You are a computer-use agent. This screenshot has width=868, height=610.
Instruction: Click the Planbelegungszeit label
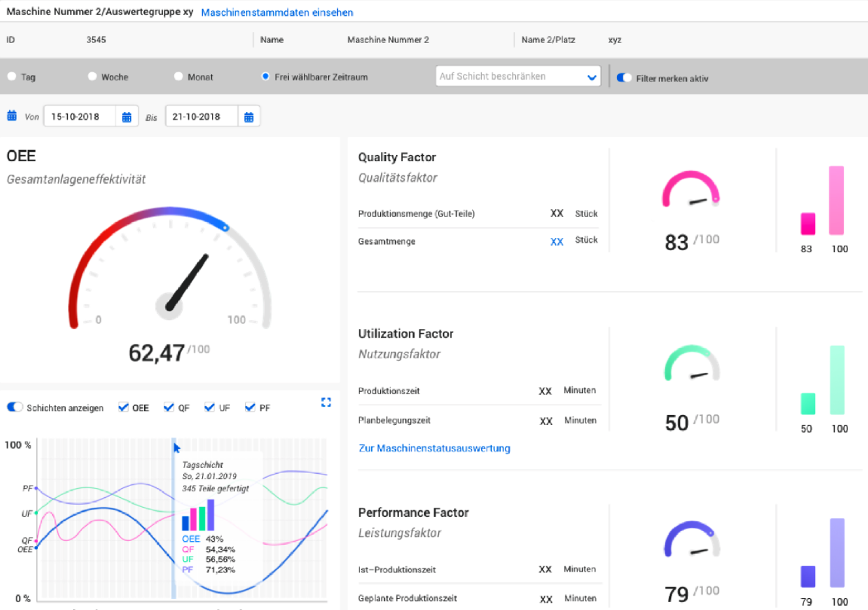click(x=394, y=420)
